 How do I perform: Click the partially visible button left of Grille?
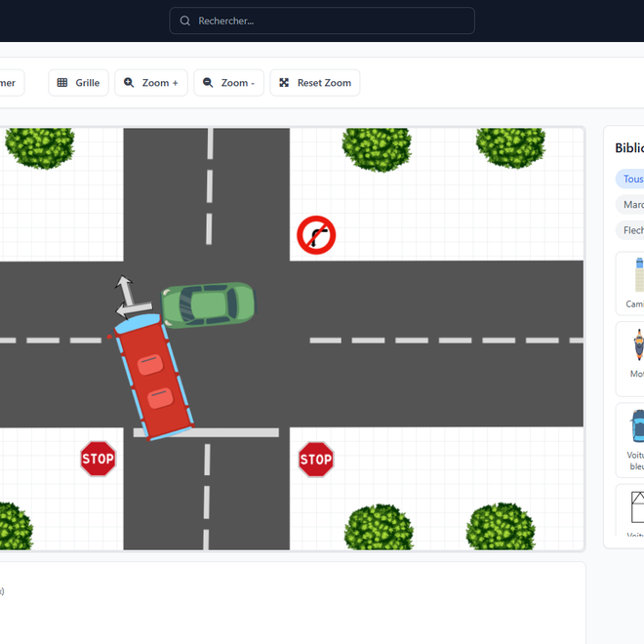tap(10, 83)
